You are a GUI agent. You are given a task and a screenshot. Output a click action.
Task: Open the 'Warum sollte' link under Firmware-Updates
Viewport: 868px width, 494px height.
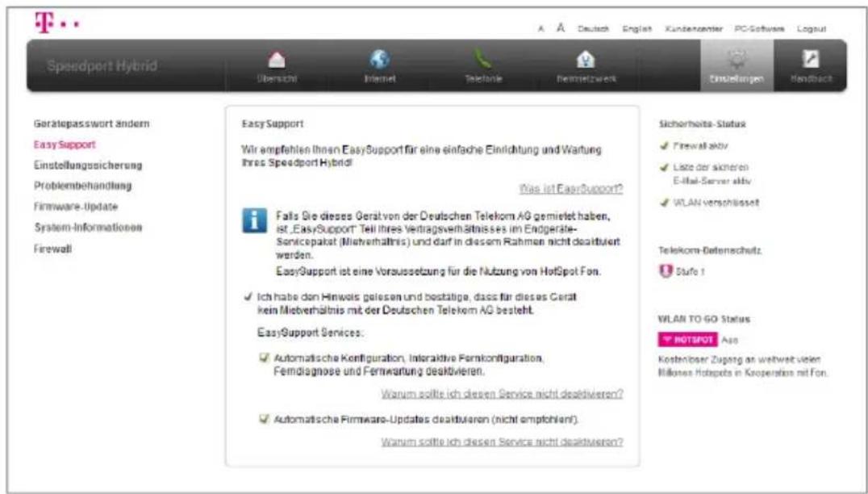click(502, 442)
